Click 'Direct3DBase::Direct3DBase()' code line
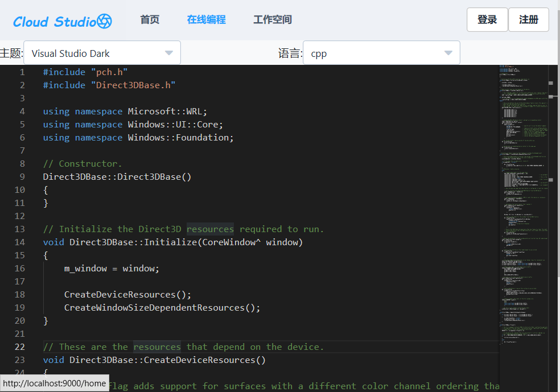Viewport: 560px width, 392px height. coord(117,177)
